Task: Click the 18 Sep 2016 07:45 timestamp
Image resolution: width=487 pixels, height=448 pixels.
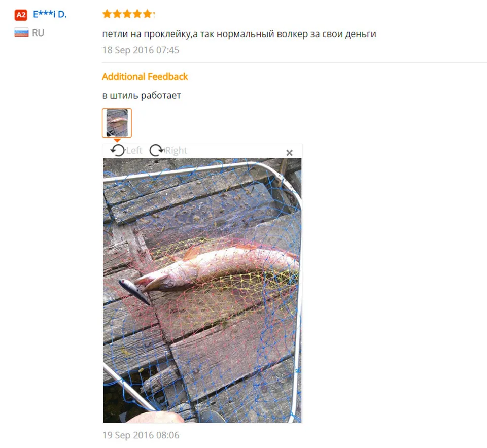Action: 141,50
